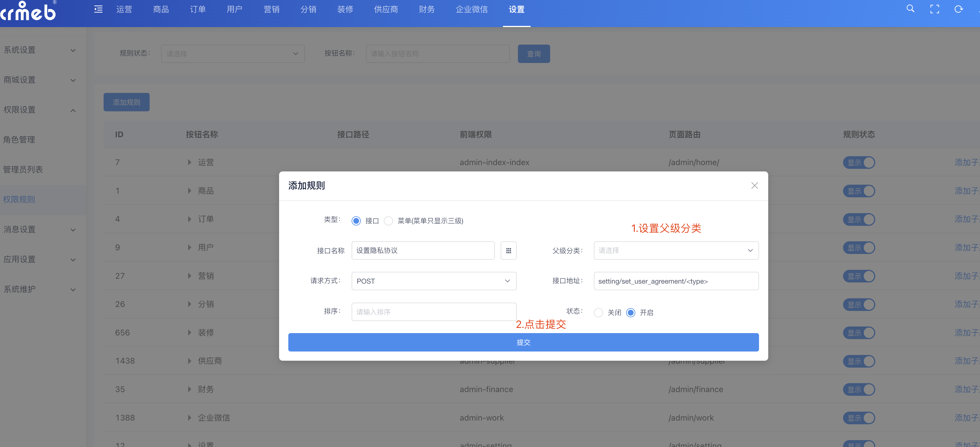Open the 规则状态 filter dropdown
The height and width of the screenshot is (447, 980).
coord(233,54)
